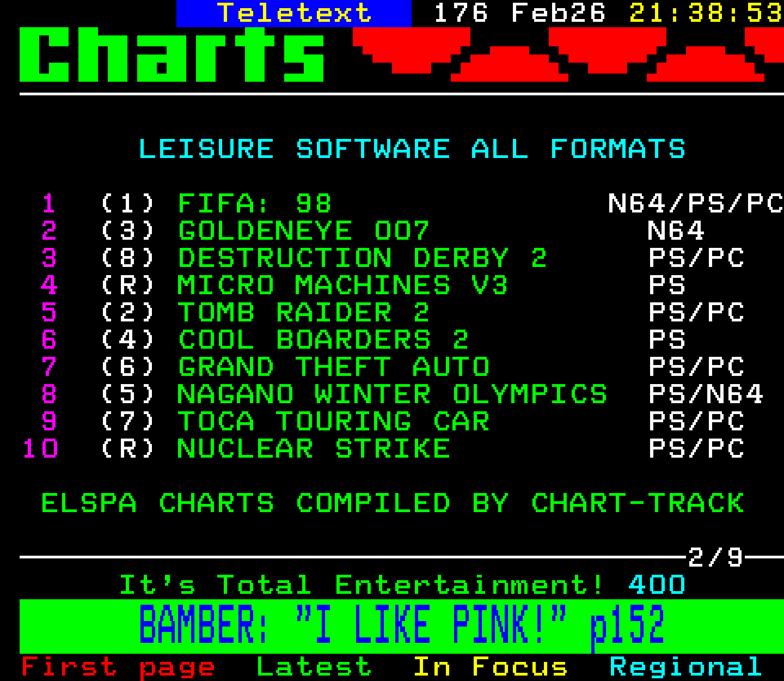Viewport: 784px width, 681px height.
Task: Click the magenta position number 10
Action: tap(40, 448)
